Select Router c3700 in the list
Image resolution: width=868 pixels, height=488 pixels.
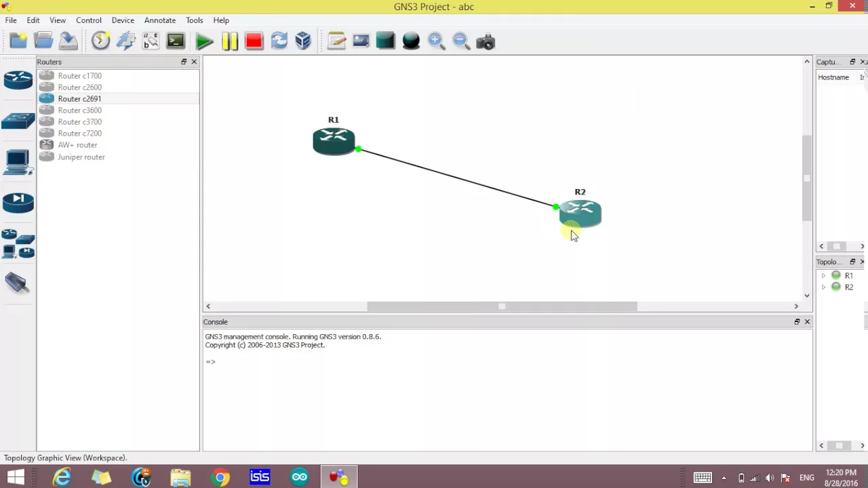point(118,122)
